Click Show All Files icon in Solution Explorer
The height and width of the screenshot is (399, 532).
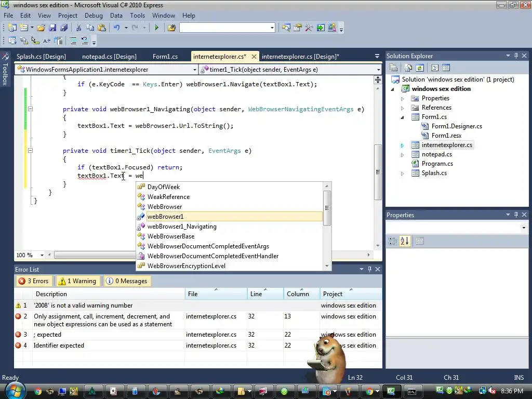(408, 68)
